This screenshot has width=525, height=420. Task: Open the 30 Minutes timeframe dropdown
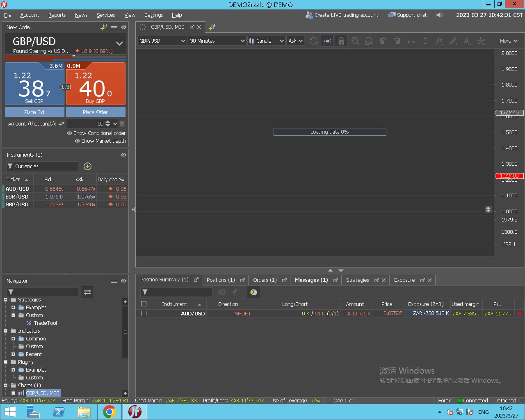pos(217,41)
